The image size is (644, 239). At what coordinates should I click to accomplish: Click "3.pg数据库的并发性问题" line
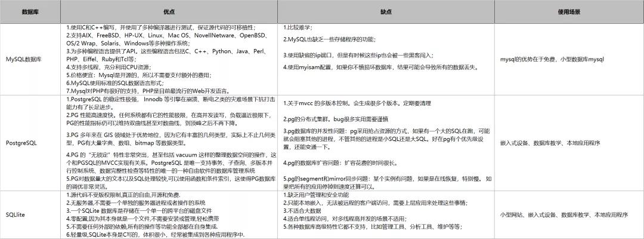click(x=386, y=131)
